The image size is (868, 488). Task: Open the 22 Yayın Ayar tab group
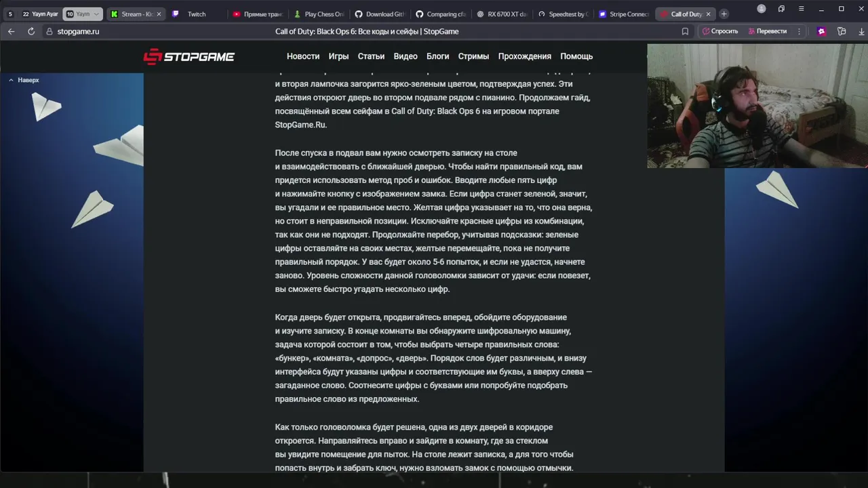40,14
